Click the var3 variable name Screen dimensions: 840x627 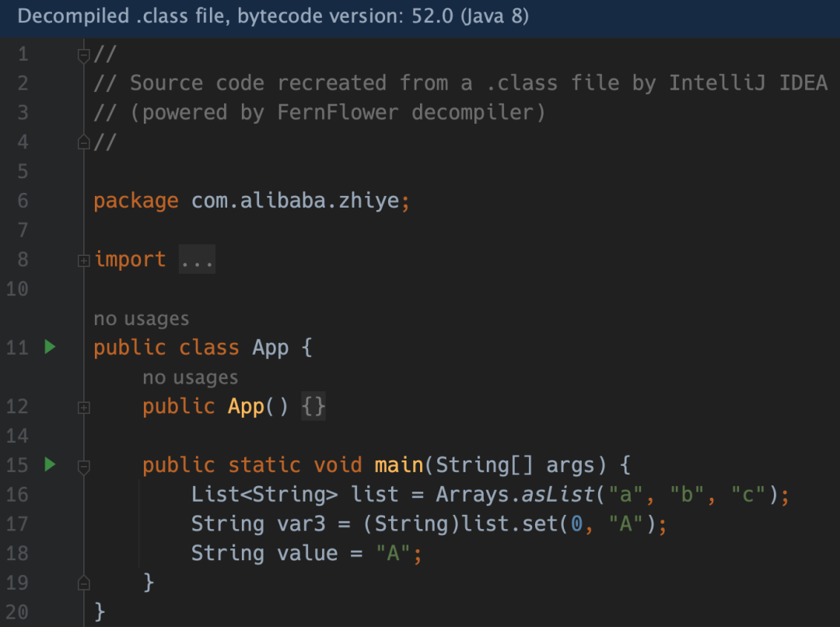[x=301, y=524]
